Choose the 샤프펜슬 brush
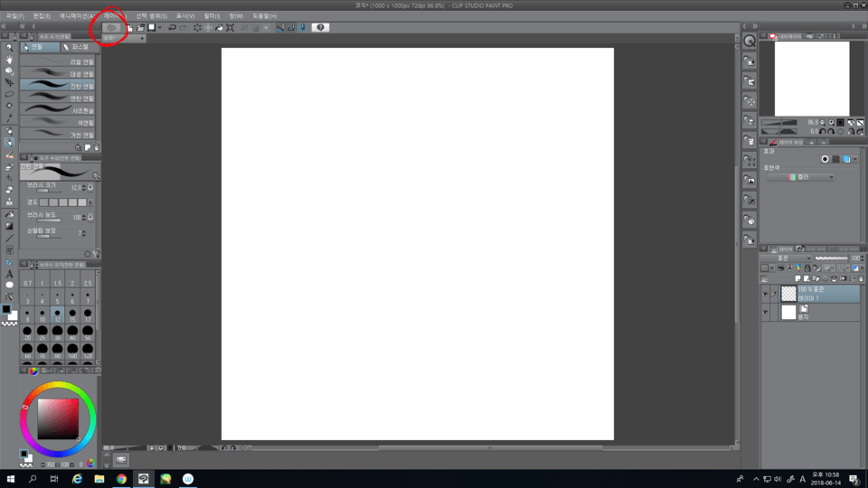 pos(58,110)
